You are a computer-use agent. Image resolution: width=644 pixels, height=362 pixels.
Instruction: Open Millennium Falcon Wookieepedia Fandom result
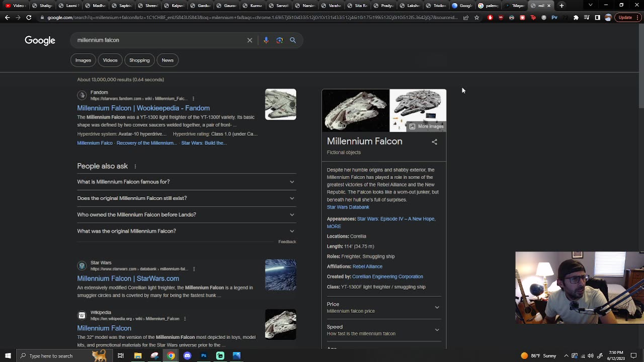point(143,108)
